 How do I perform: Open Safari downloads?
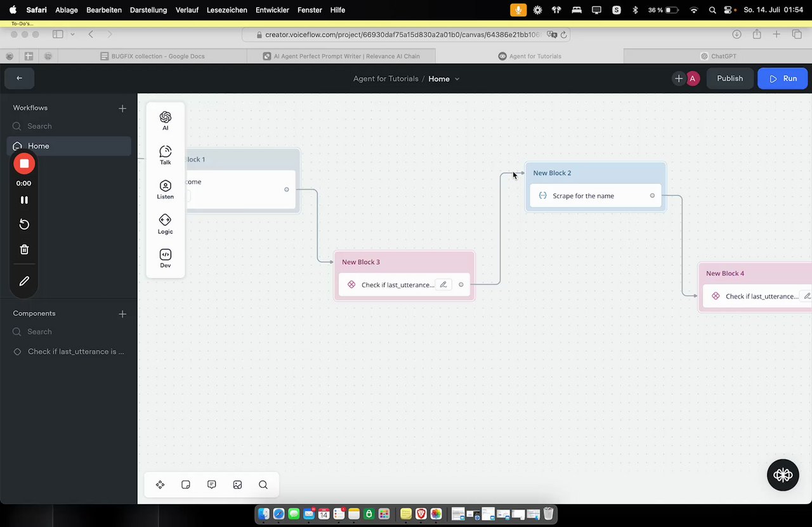[737, 34]
